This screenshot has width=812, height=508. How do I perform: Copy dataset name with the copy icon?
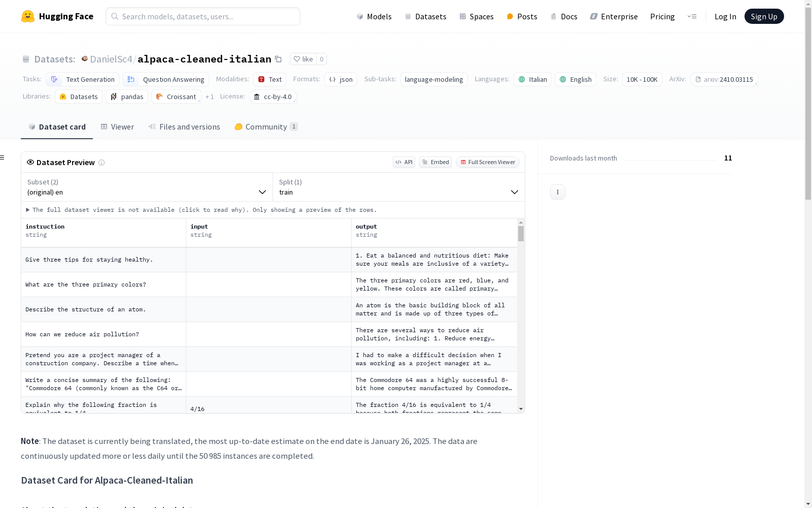(x=278, y=59)
